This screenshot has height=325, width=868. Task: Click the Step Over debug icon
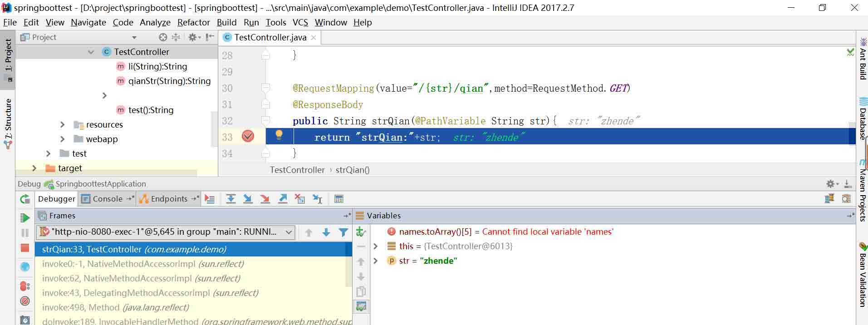231,199
